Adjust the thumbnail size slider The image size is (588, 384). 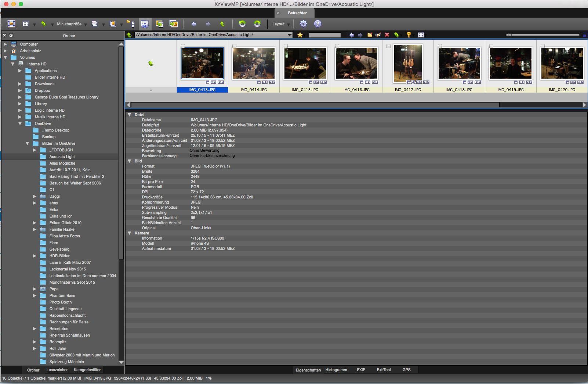pos(509,35)
